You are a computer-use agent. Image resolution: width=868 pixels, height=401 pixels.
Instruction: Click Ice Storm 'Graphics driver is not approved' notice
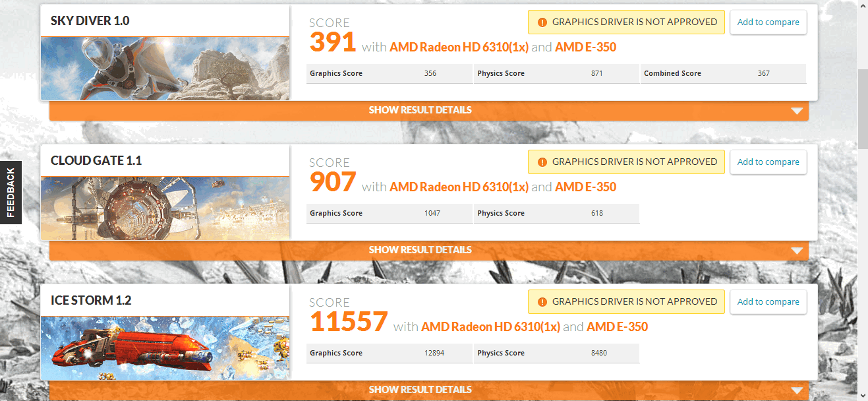[x=626, y=302]
